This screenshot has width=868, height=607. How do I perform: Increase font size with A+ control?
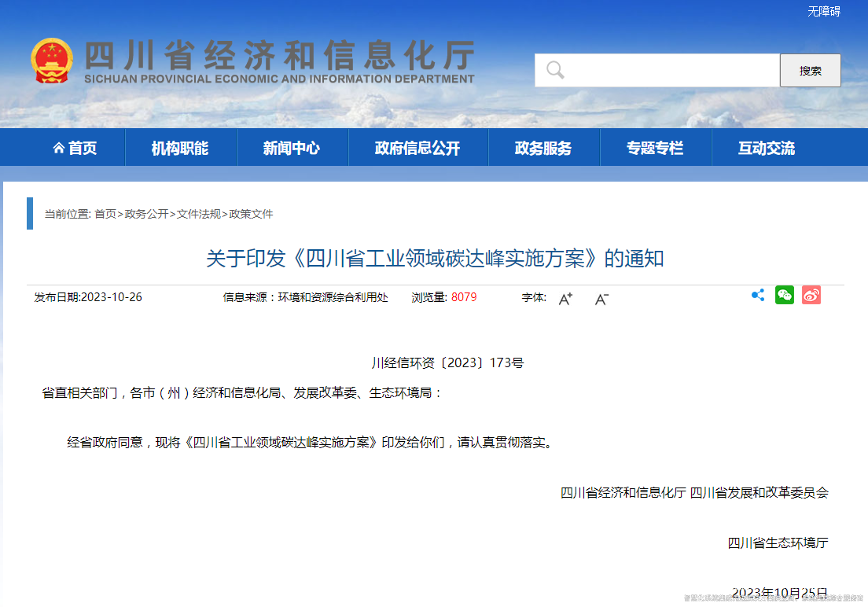(565, 299)
